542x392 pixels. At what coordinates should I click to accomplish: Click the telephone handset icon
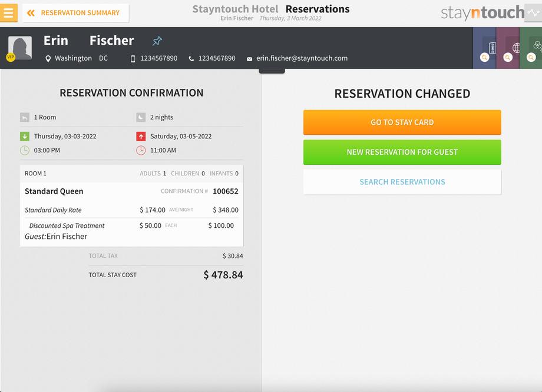point(191,59)
